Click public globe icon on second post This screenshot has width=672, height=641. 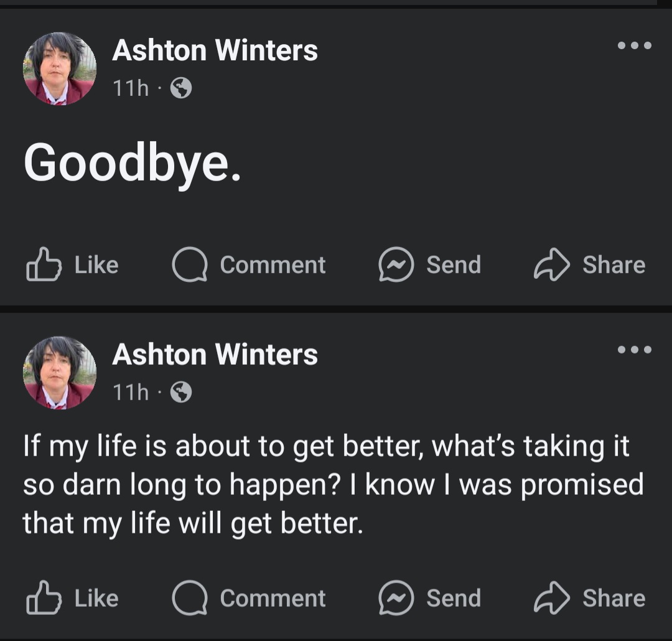click(x=181, y=392)
